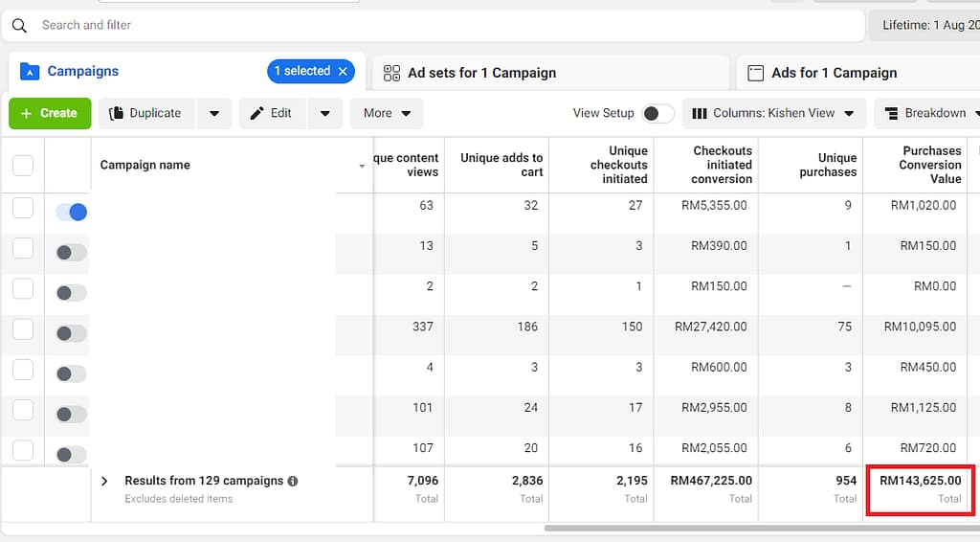Tick the select-all checkbox in header
The height and width of the screenshot is (542, 980).
pos(23,166)
